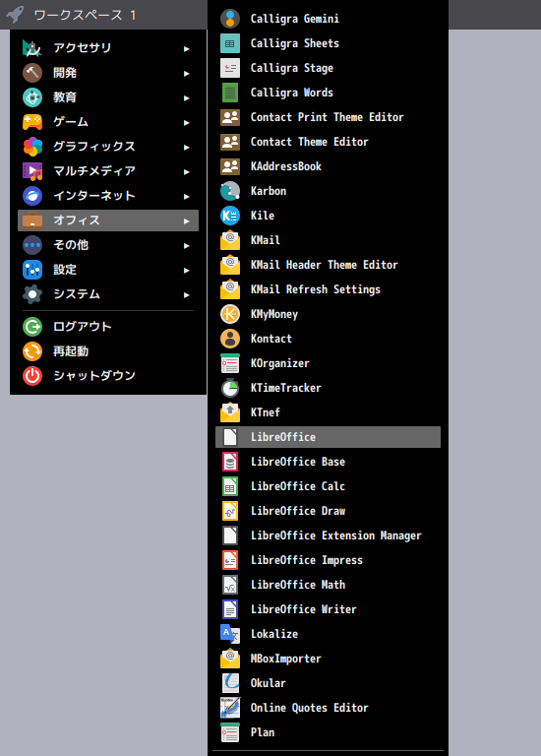Click the ワークスペース 1 panel label
Viewport: 541px width, 756px height.
pyautogui.click(x=85, y=15)
